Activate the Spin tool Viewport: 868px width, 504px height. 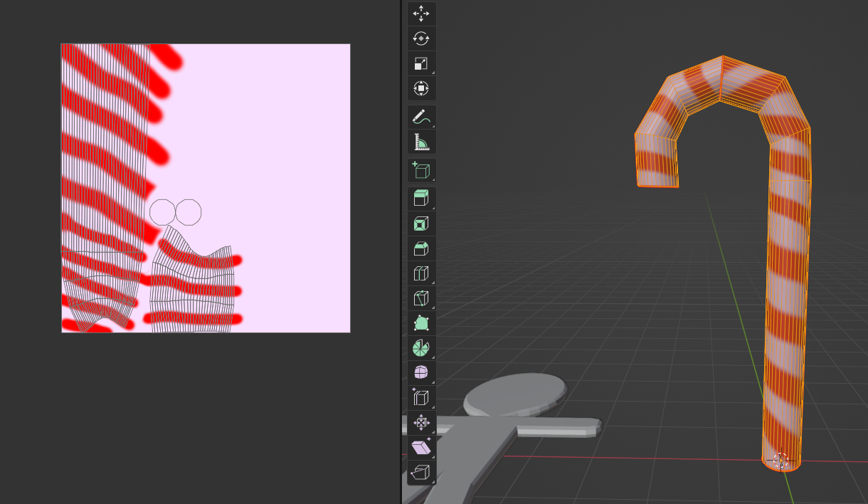(x=421, y=348)
